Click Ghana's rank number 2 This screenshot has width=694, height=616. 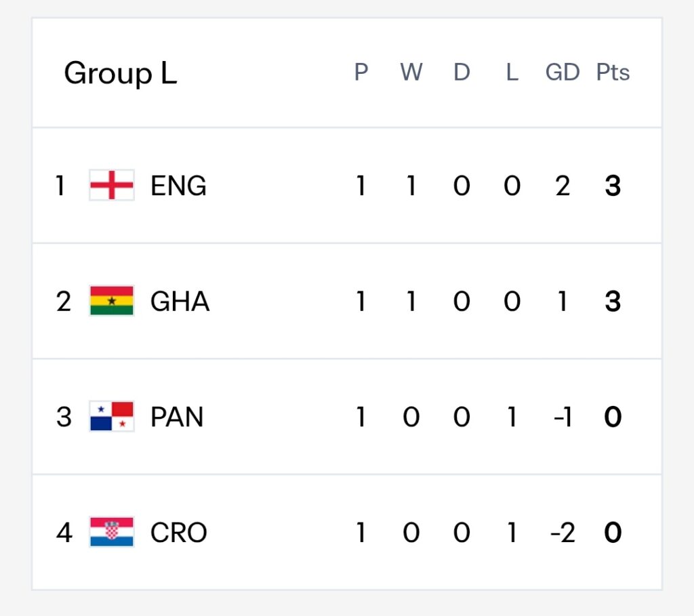(x=63, y=302)
